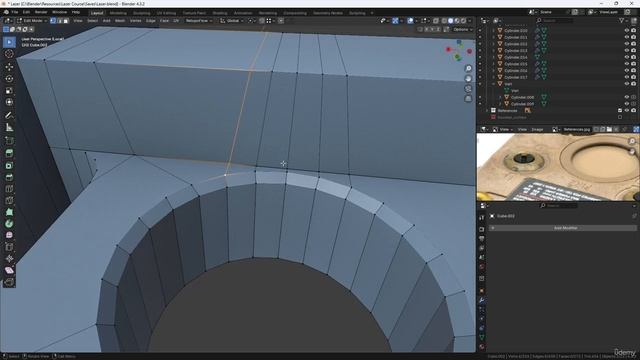Hide Cylinder.014 with its eye icon
Viewport: 640px width, 360px height.
click(627, 57)
